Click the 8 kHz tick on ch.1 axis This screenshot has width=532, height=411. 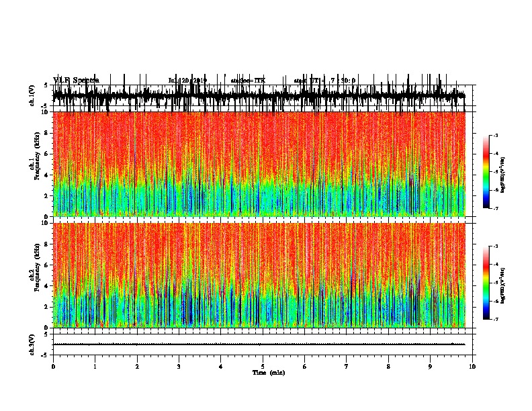pos(46,133)
